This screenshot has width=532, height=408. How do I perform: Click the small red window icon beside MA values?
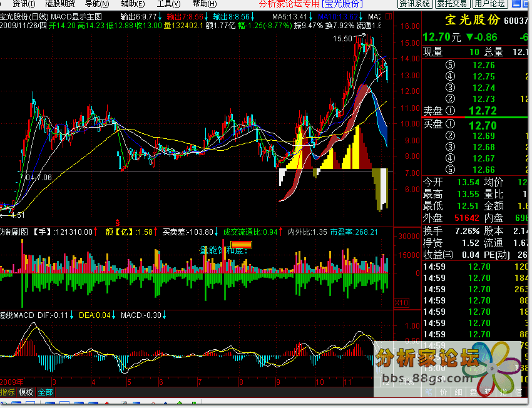[x=389, y=16]
